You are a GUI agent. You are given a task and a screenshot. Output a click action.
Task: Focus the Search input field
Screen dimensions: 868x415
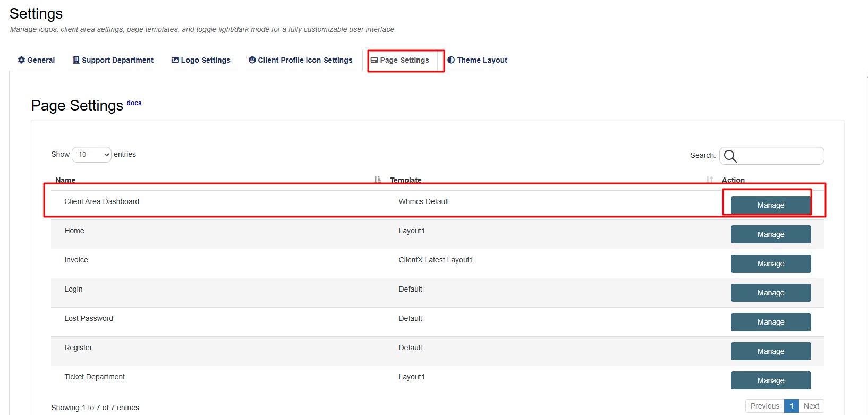779,156
